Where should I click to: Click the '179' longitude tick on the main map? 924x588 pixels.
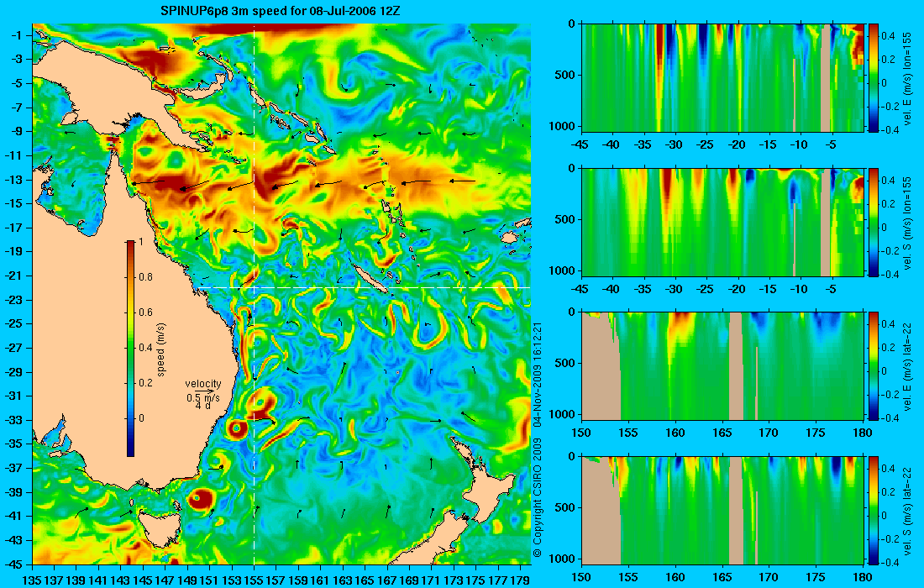pyautogui.click(x=520, y=580)
